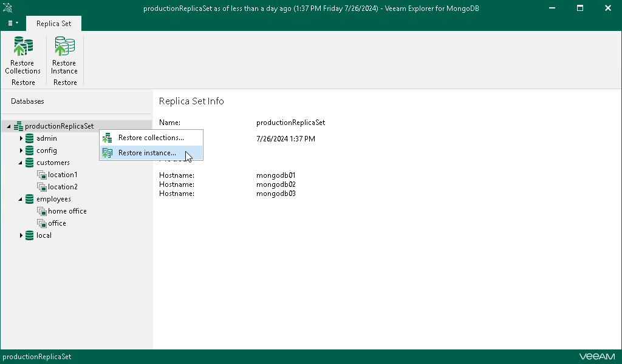
Task: Maximize the Veeam Explorer window
Action: coord(580,8)
